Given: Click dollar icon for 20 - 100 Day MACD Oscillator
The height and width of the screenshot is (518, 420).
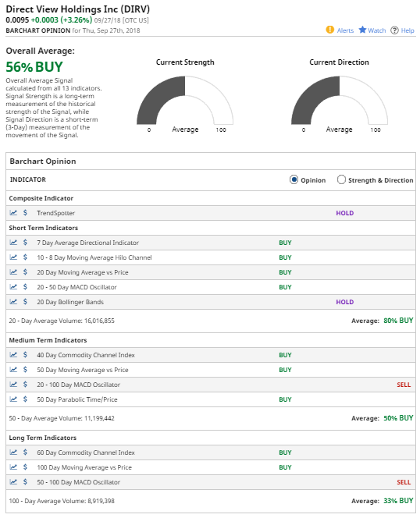Looking at the screenshot, I should tap(25, 384).
